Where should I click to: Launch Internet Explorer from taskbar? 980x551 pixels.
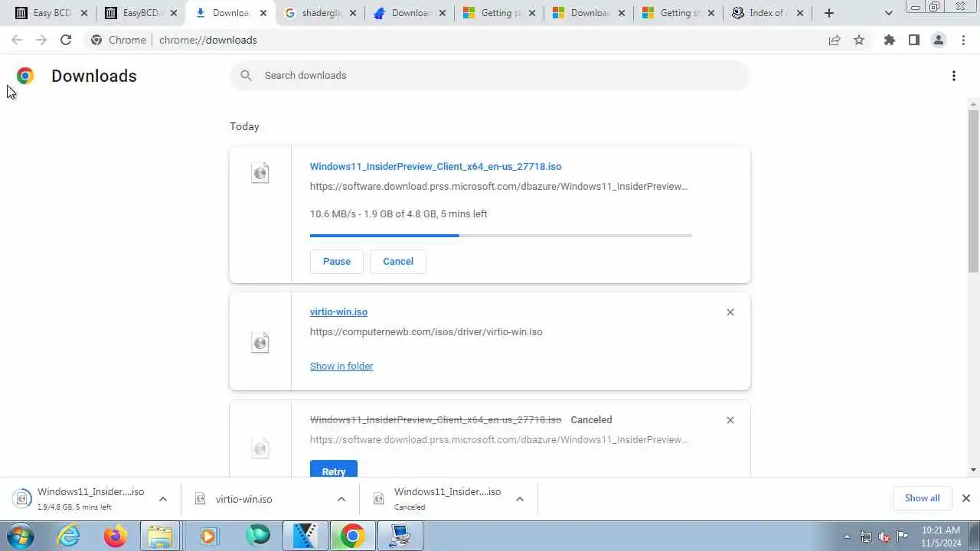(69, 536)
